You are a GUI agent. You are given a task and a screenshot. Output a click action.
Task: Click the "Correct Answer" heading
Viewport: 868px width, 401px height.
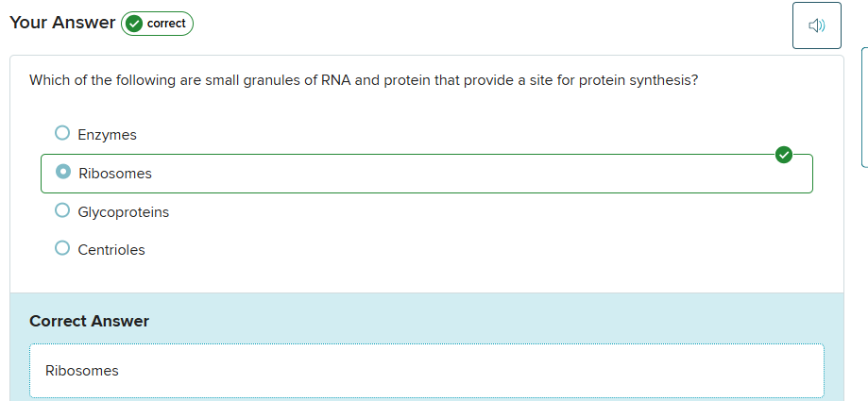(x=89, y=321)
